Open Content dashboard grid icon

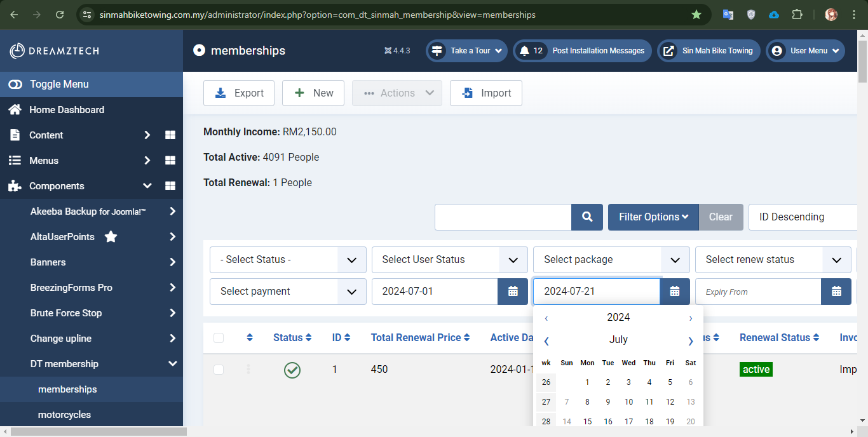click(170, 135)
